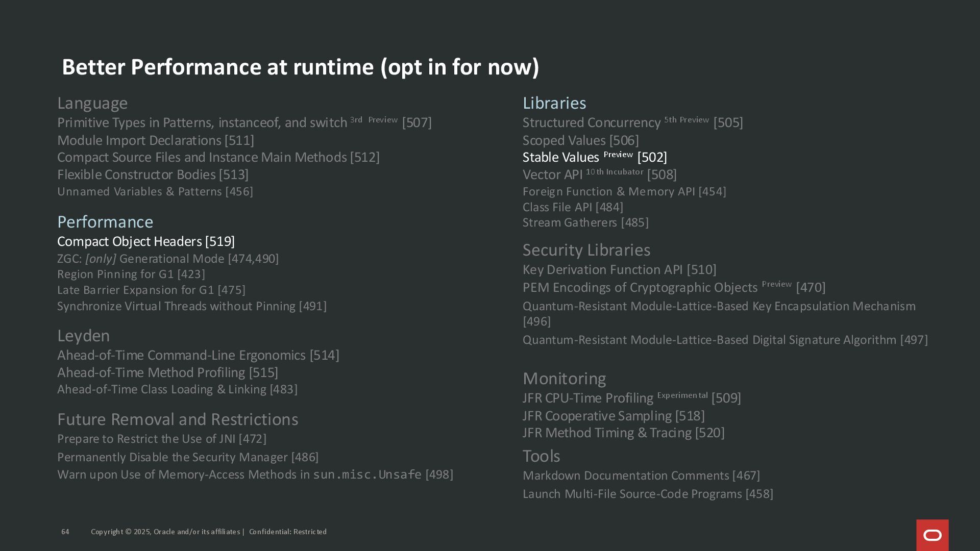
Task: Click slide number 64 in footer
Action: [x=65, y=532]
